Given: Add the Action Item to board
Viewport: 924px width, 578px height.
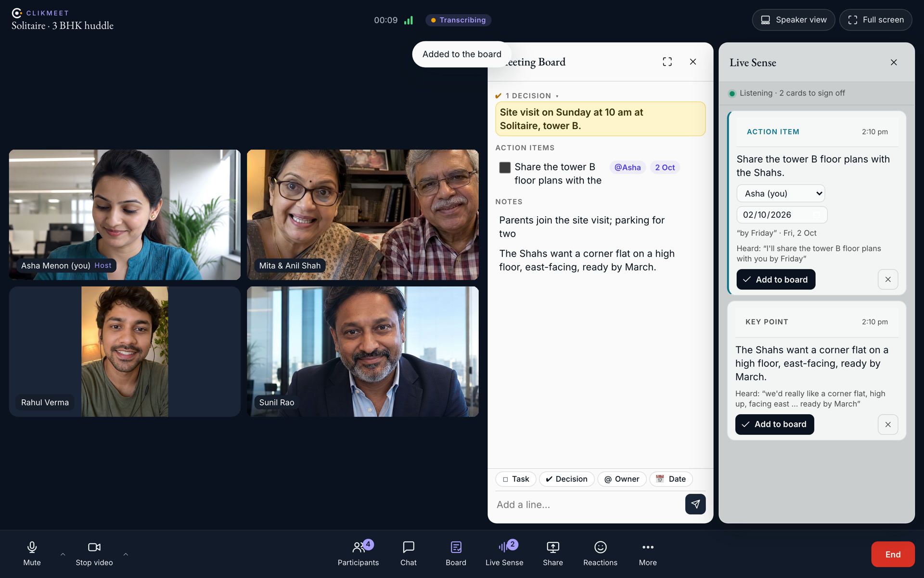Looking at the screenshot, I should 776,279.
